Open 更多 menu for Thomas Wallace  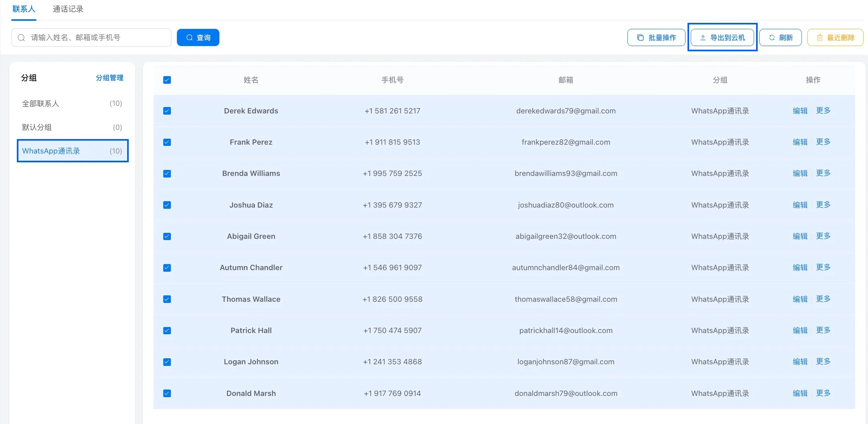pos(823,299)
